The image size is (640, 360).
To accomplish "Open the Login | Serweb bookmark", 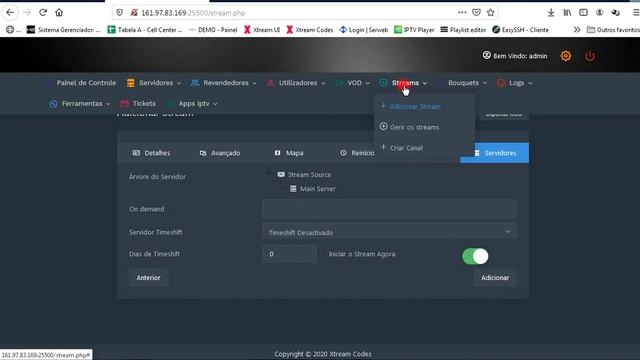I will pyautogui.click(x=364, y=29).
